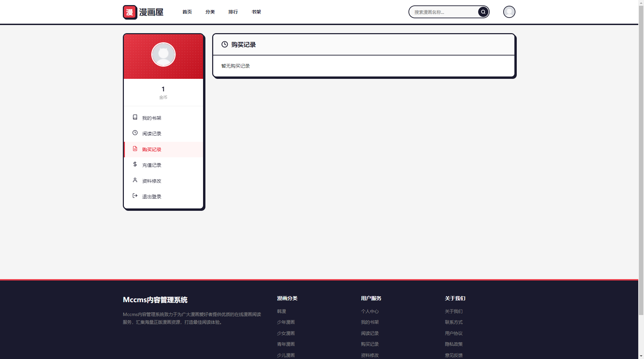Open footer link 阅读记录
The height and width of the screenshot is (359, 644).
(370, 333)
